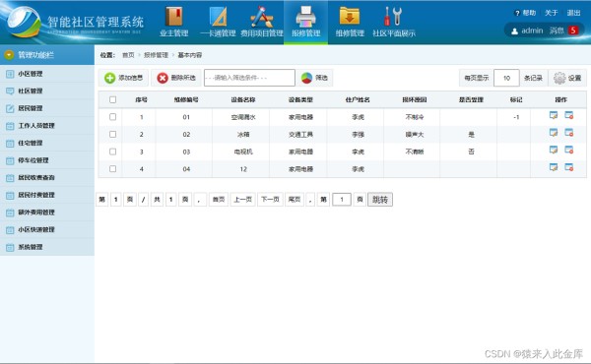Click the message count badge 5
This screenshot has height=364, width=591.
pyautogui.click(x=573, y=30)
